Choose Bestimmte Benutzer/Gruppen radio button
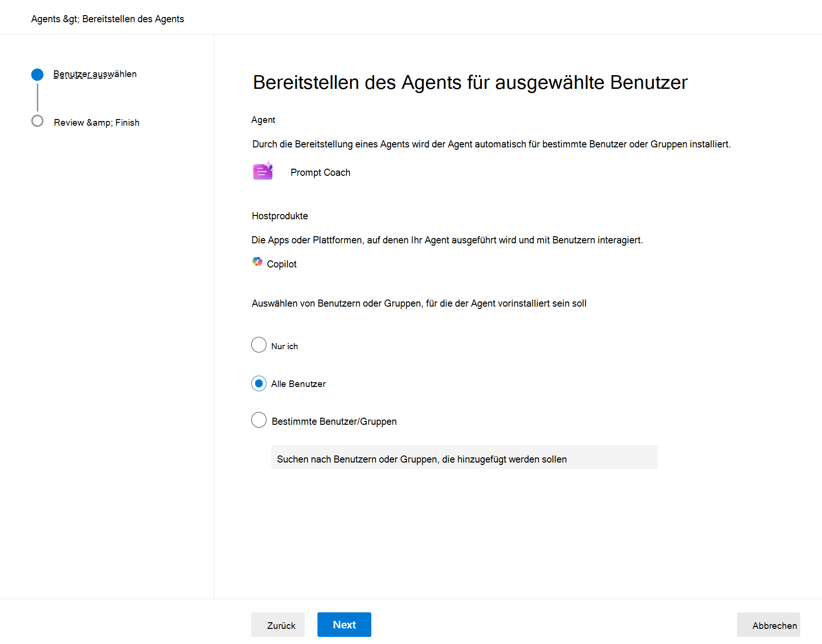Screen dimensions: 822x644 (x=259, y=420)
